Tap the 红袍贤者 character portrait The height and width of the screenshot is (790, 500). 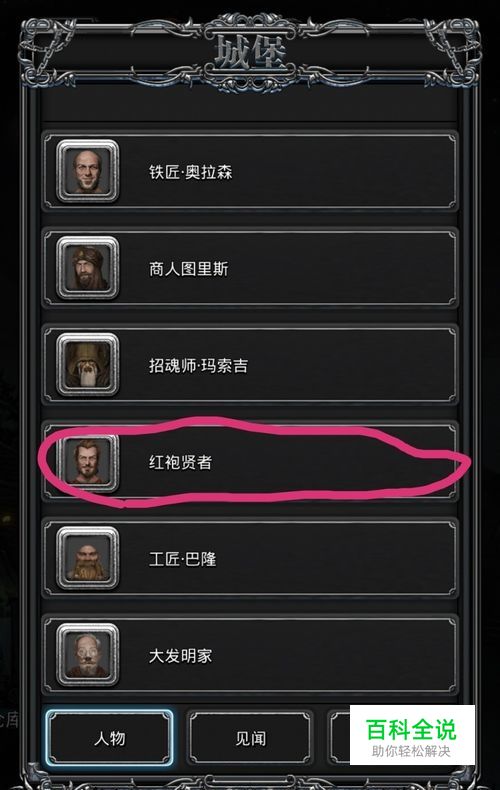tap(88, 462)
